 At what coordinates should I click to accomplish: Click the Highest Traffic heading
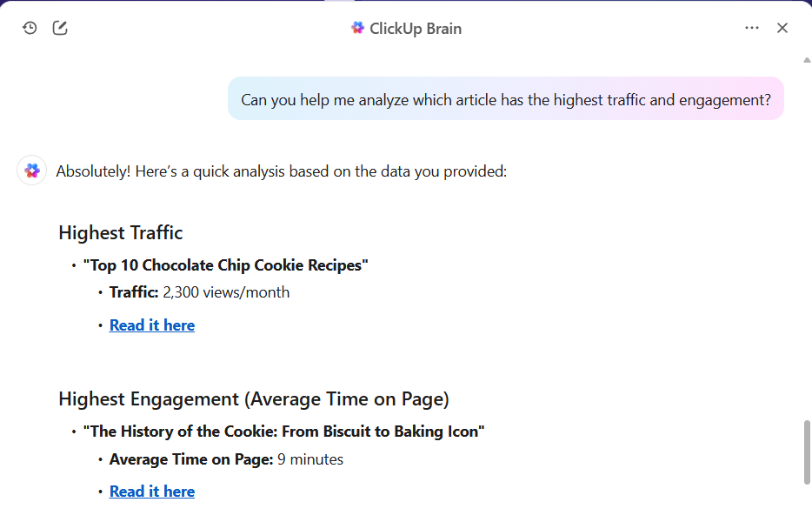click(121, 232)
